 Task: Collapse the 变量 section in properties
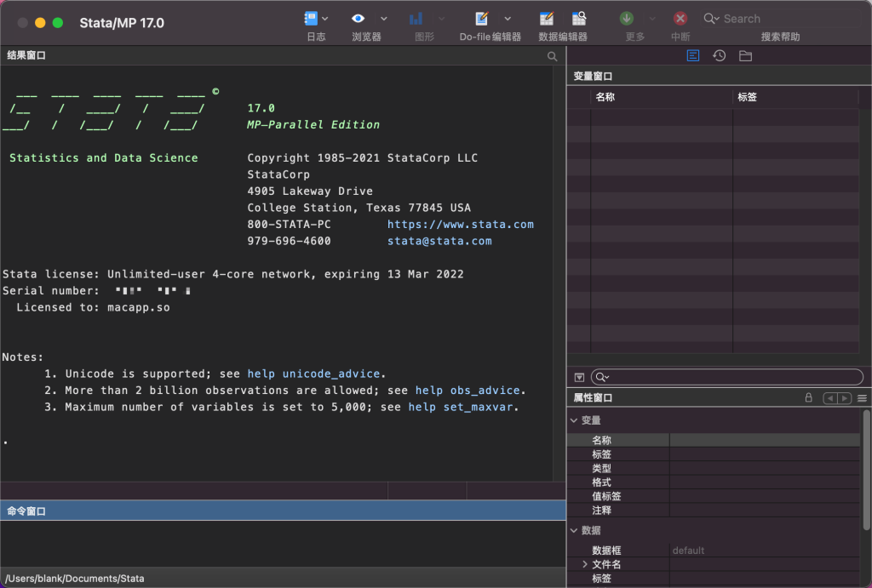pos(573,420)
